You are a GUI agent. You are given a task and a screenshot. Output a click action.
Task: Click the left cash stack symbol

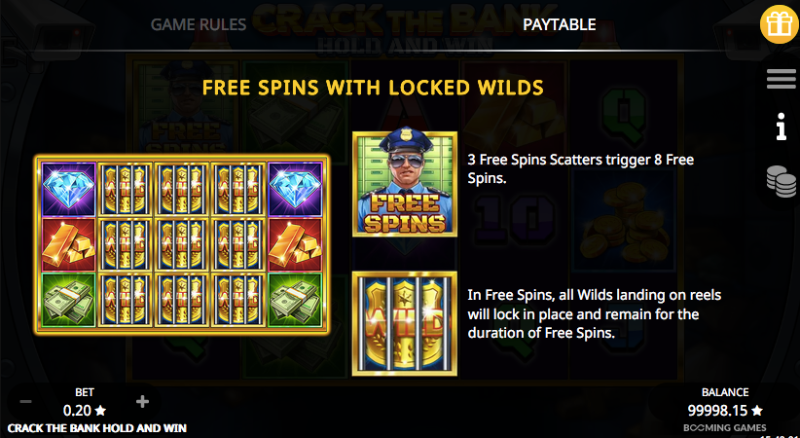pos(68,300)
